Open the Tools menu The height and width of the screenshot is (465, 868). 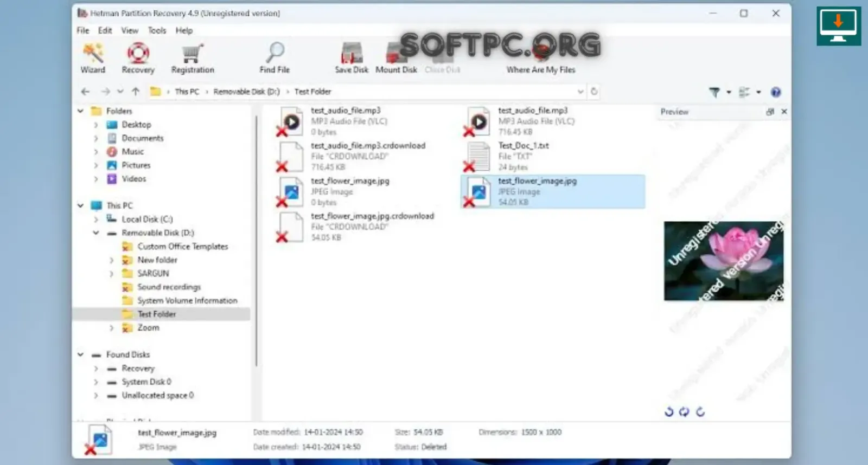(157, 30)
